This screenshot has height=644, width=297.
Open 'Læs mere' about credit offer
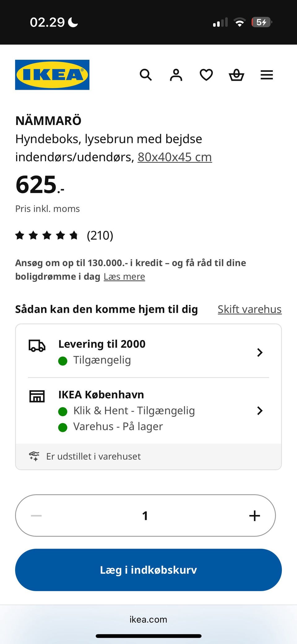tap(124, 276)
